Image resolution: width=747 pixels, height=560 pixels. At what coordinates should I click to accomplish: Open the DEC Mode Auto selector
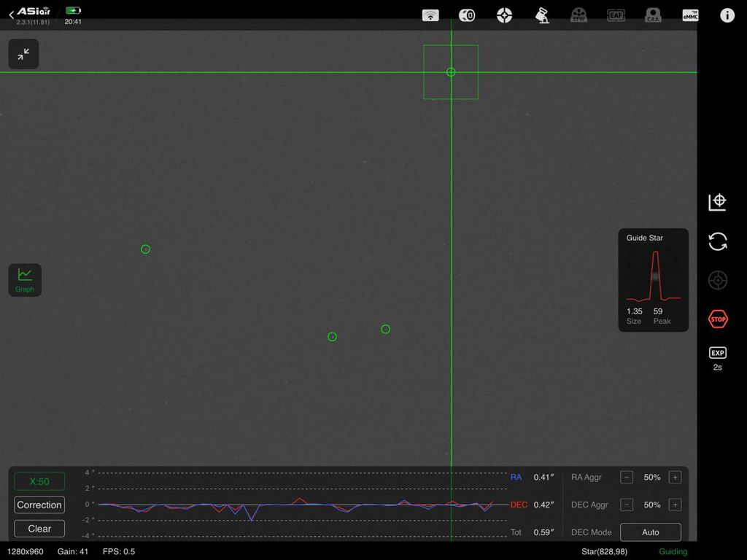click(651, 532)
